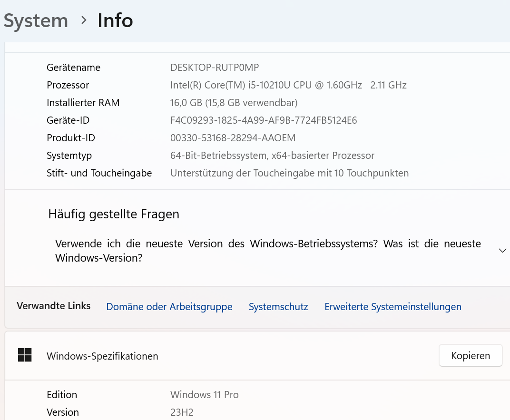Click the Häufig gestellte Fragen heading
510x420 pixels.
pos(114,214)
